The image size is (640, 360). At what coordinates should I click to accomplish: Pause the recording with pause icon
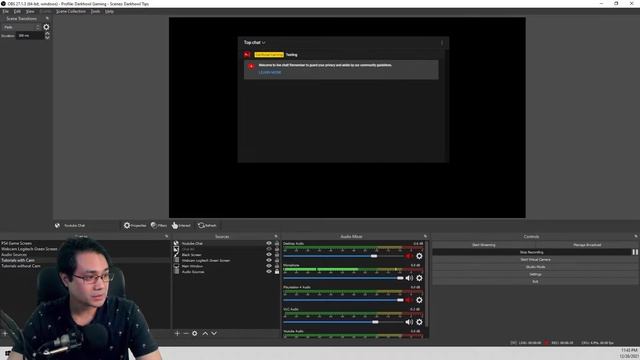coord(635,252)
